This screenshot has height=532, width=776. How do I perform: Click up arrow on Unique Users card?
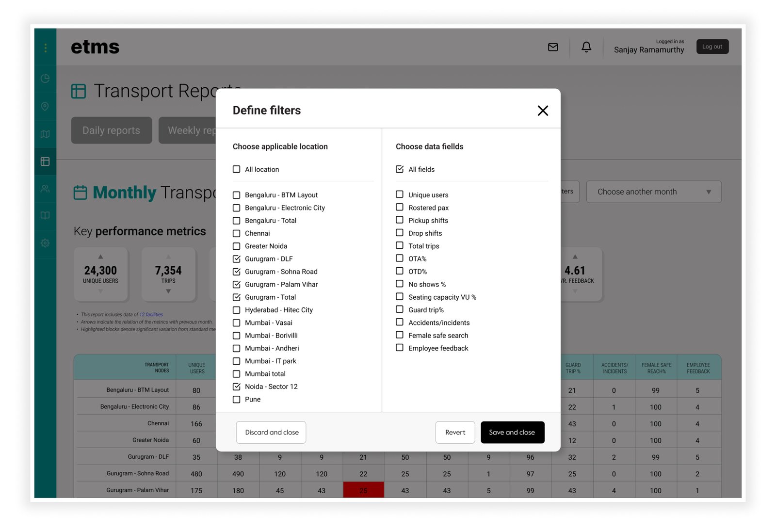100,257
